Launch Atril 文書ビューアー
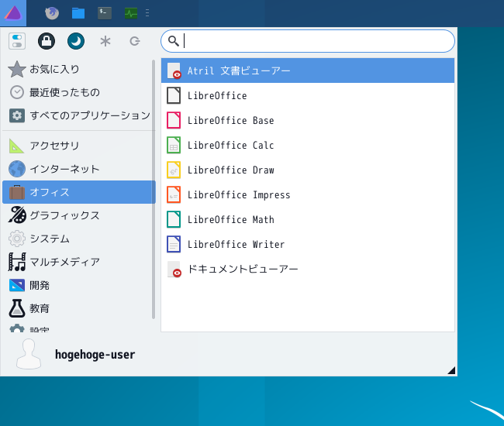504x426 pixels. 308,70
